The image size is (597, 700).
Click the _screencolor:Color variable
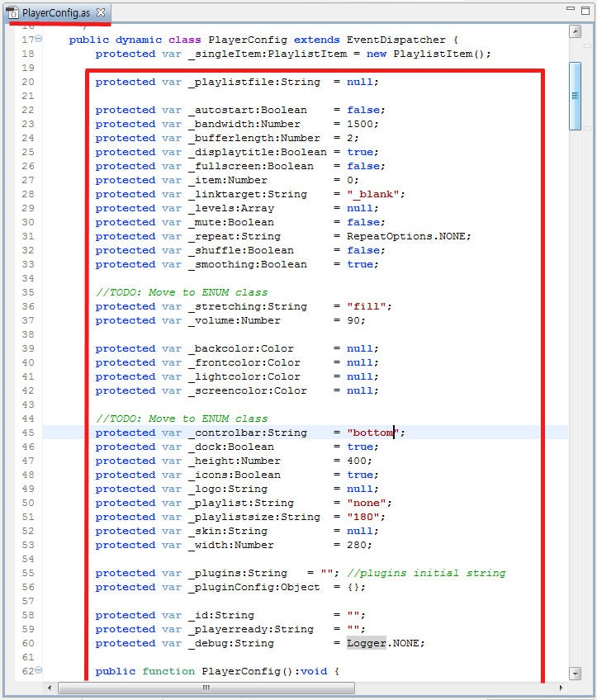(x=248, y=390)
